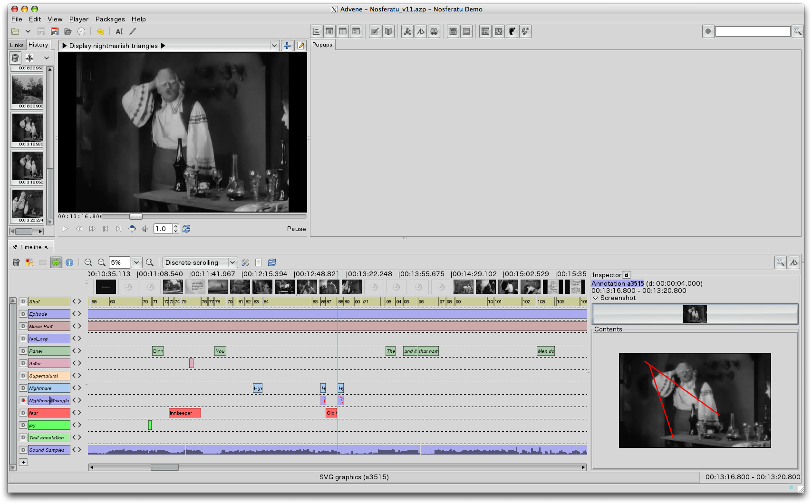Toggle the Panel track D button
Image resolution: width=812 pixels, height=504 pixels.
[23, 351]
